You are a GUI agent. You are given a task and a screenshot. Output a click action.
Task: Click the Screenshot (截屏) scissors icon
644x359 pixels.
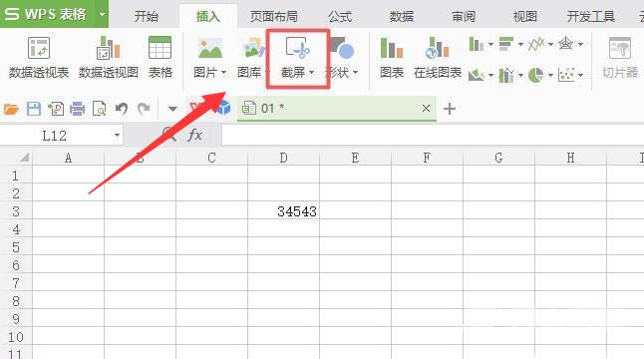pos(297,48)
